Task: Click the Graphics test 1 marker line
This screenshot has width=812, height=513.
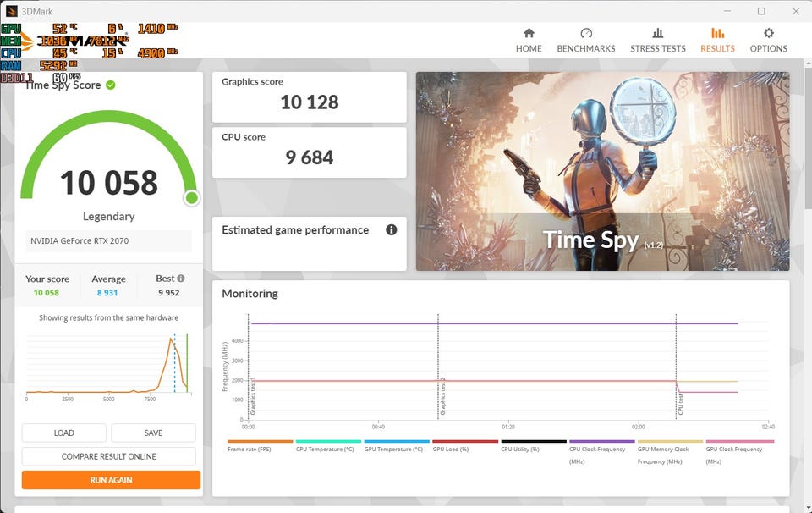Action: [249, 367]
